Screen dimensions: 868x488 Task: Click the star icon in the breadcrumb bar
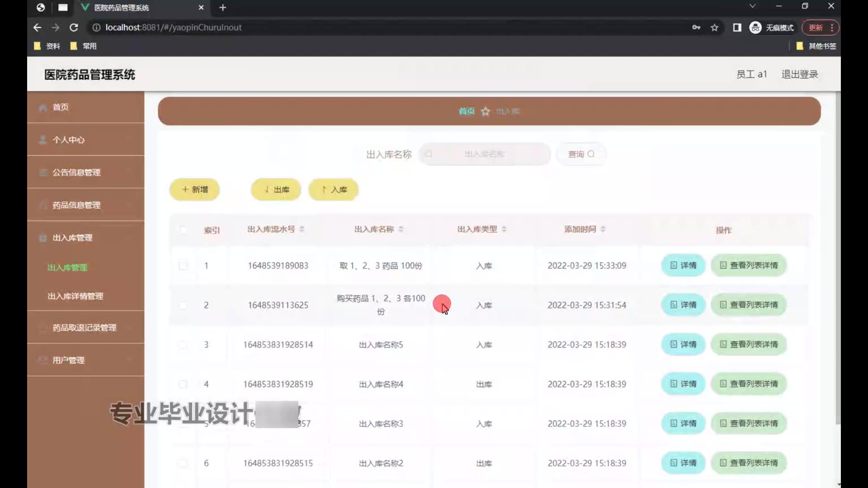coord(486,112)
